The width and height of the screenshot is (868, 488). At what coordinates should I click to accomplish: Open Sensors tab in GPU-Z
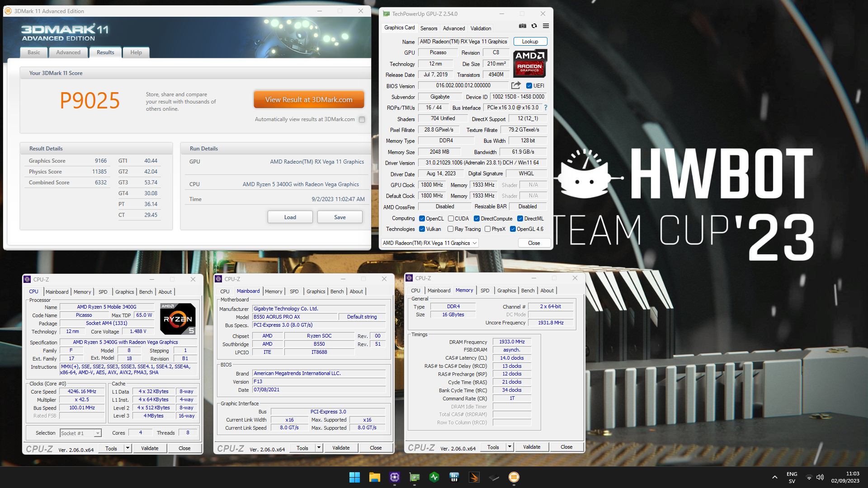tap(429, 28)
